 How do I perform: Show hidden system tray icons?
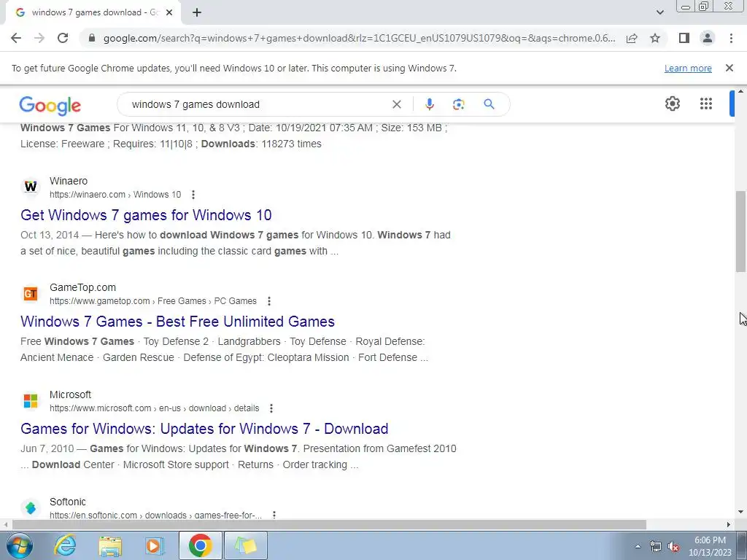[638, 546]
